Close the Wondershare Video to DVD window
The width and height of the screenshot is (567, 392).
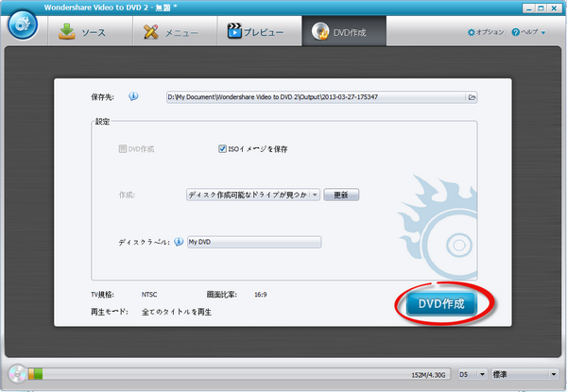click(555, 9)
